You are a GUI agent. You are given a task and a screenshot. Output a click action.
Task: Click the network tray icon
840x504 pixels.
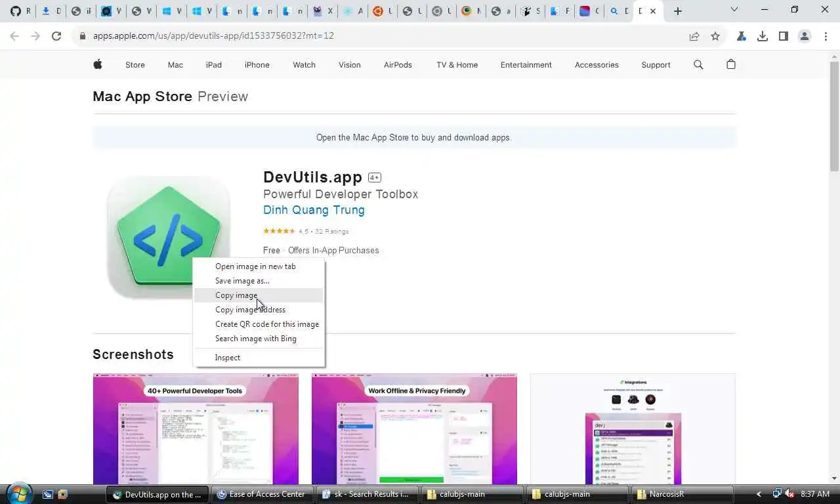777,493
